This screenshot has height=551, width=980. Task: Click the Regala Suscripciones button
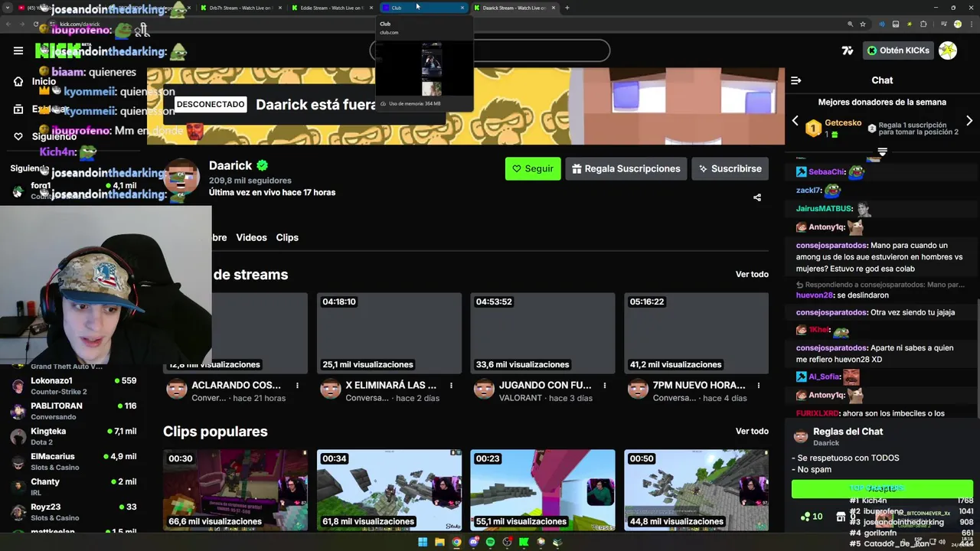(x=626, y=168)
